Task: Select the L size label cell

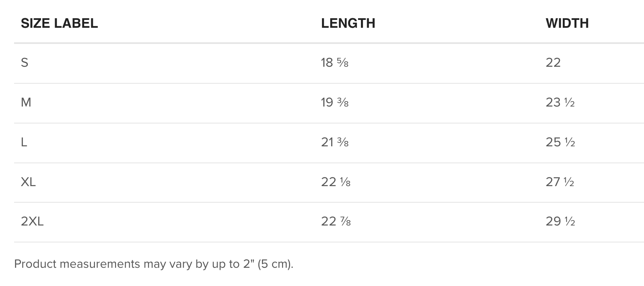Action: pos(24,142)
